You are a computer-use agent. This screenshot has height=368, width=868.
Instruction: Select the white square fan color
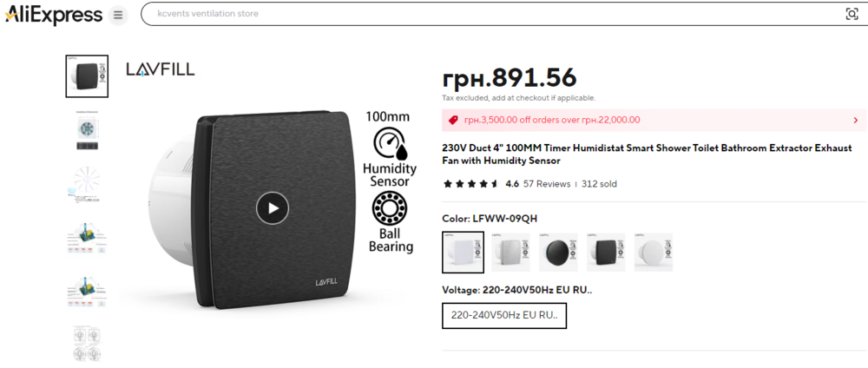click(x=464, y=253)
